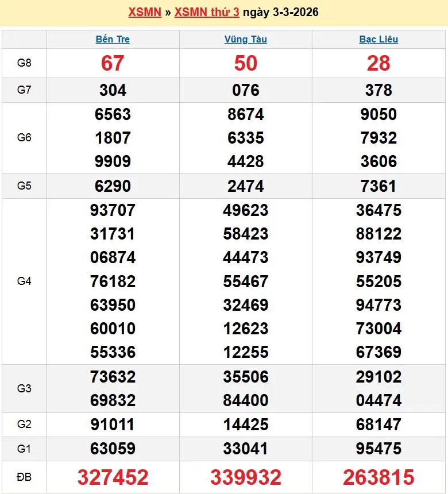
Task: Open the XSMN thứ 3 link
Action: tap(207, 12)
